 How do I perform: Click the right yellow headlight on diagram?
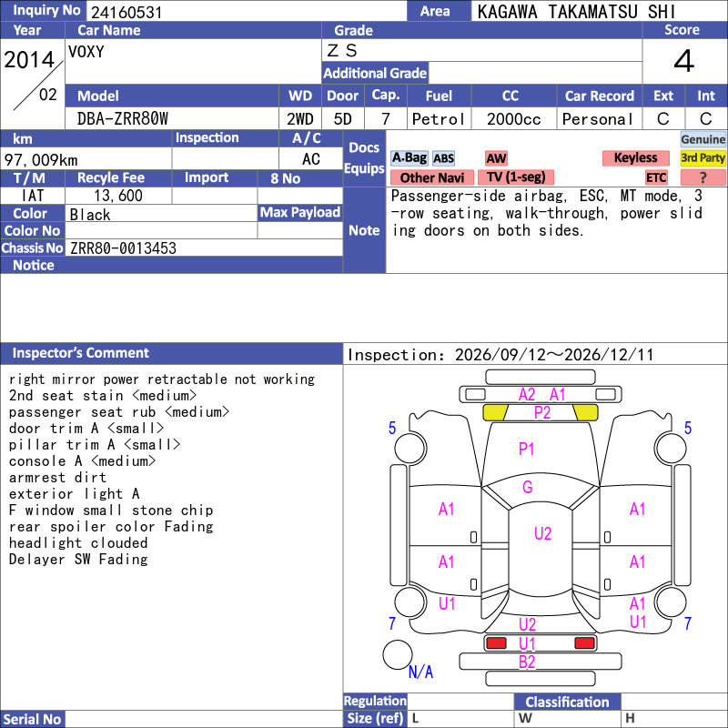point(585,412)
